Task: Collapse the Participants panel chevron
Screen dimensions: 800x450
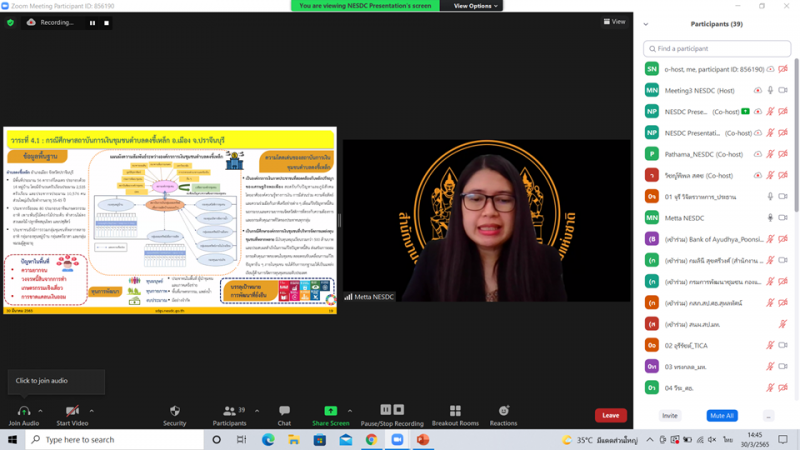Action: 646,24
